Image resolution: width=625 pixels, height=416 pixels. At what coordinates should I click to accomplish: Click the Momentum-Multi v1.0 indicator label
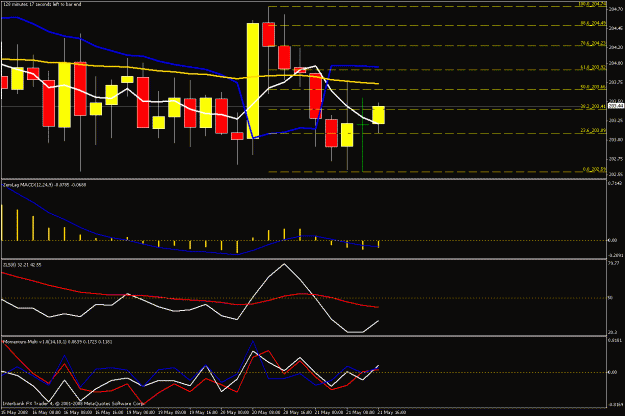[57, 342]
